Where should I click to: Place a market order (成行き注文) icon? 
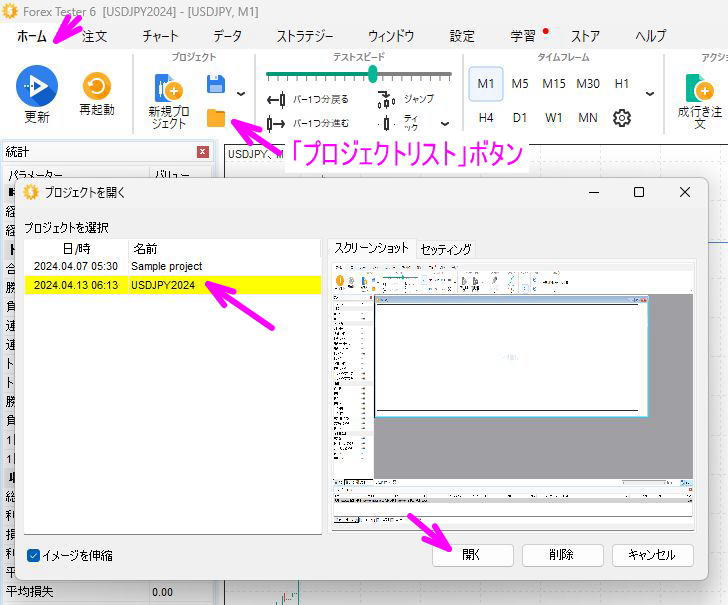point(699,88)
